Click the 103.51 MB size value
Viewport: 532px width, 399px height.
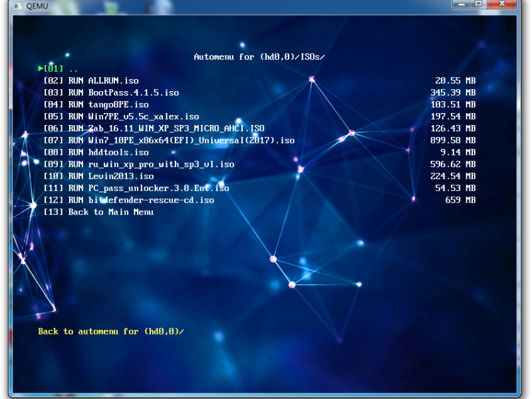453,104
